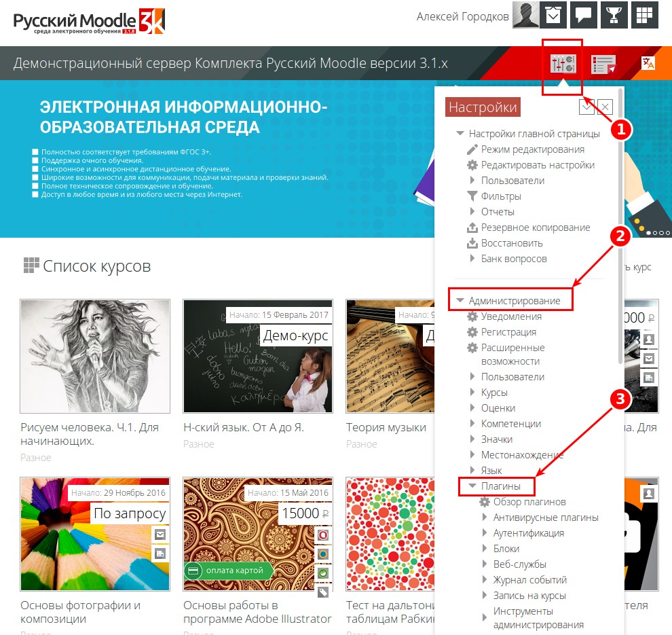Image resolution: width=672 pixels, height=635 pixels.
Task: Expand the Местонахождение tree item
Action: (x=472, y=455)
